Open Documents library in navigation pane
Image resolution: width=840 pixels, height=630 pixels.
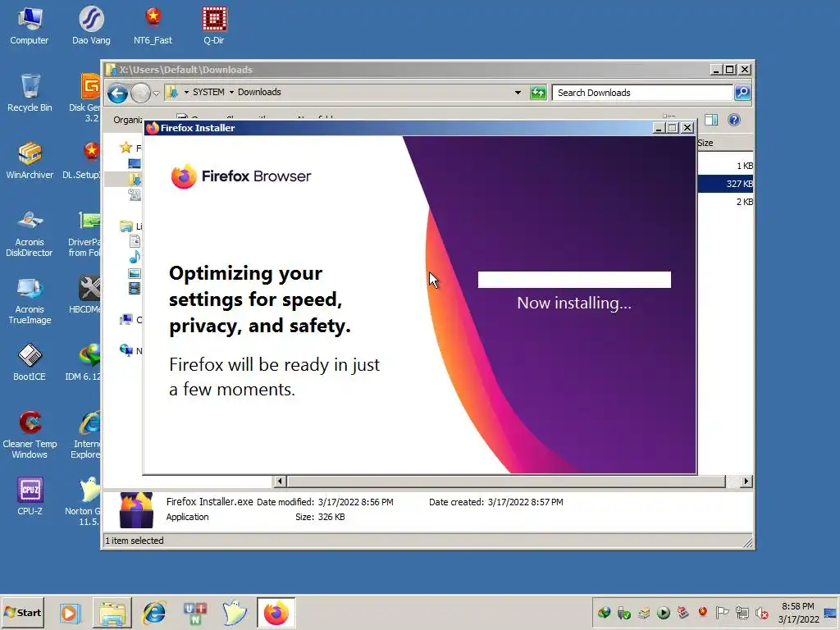coord(135,241)
